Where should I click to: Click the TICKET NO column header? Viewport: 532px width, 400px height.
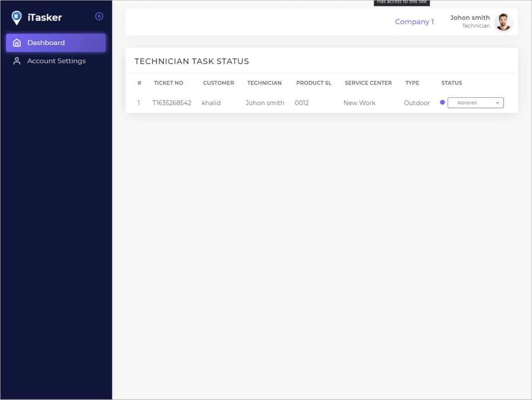[168, 83]
